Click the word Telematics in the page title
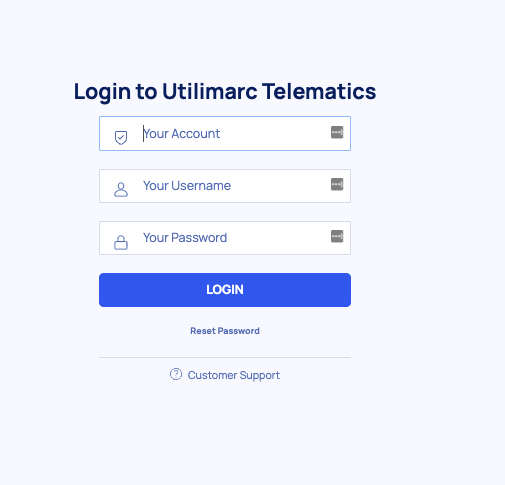Viewport: 505px width, 485px height. tap(319, 91)
